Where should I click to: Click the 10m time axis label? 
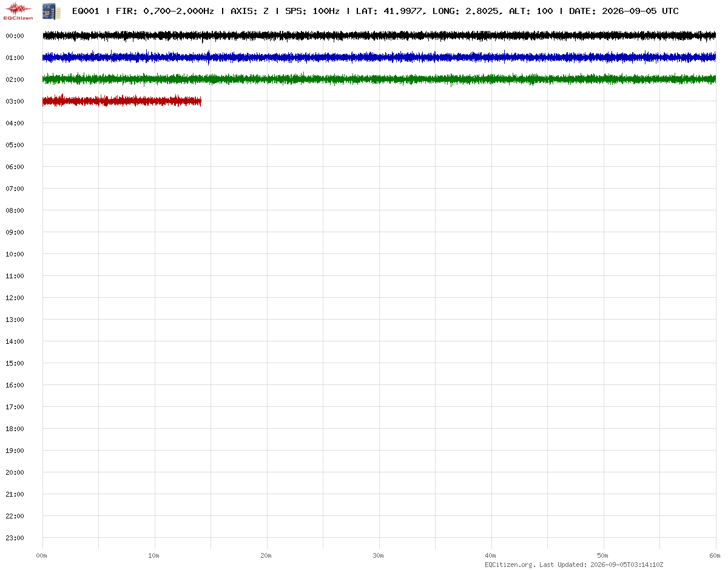[x=154, y=555]
